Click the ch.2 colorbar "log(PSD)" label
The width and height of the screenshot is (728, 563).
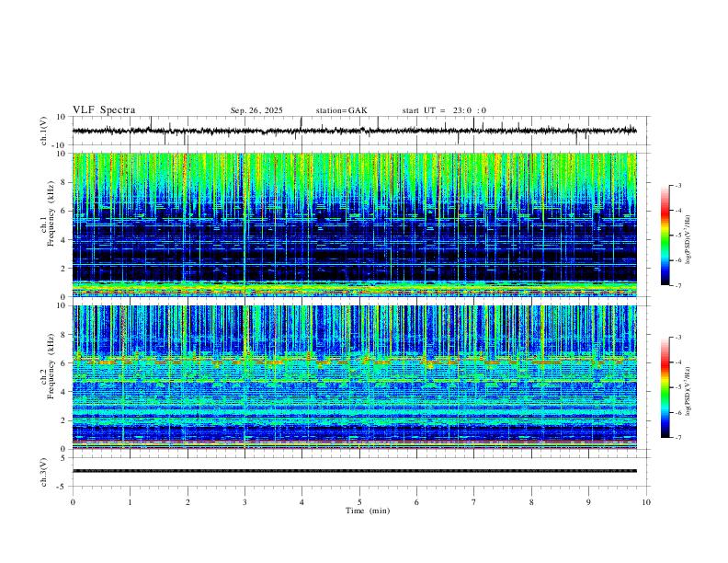click(x=688, y=391)
